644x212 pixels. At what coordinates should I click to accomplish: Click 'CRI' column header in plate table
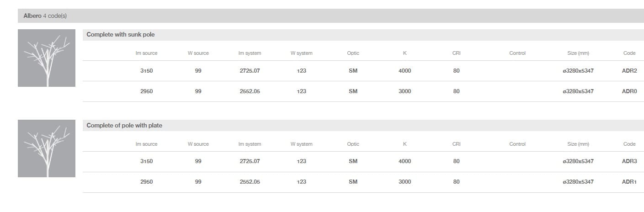(x=456, y=144)
